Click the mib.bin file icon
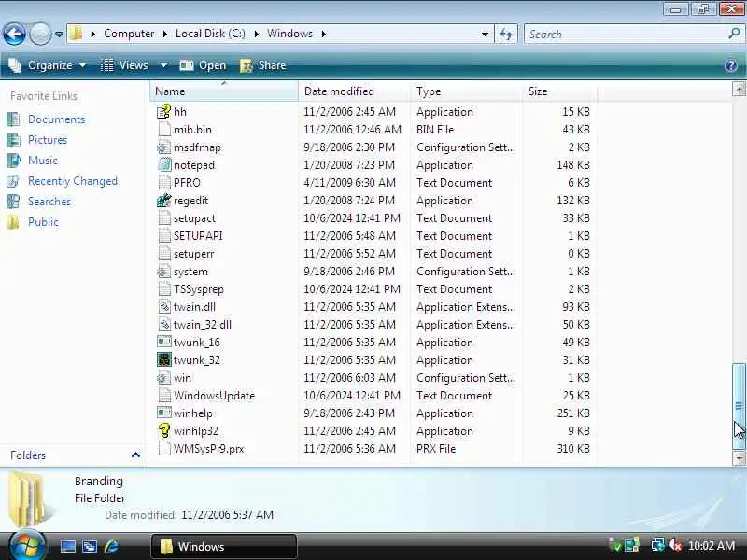This screenshot has width=747, height=560. point(164,130)
